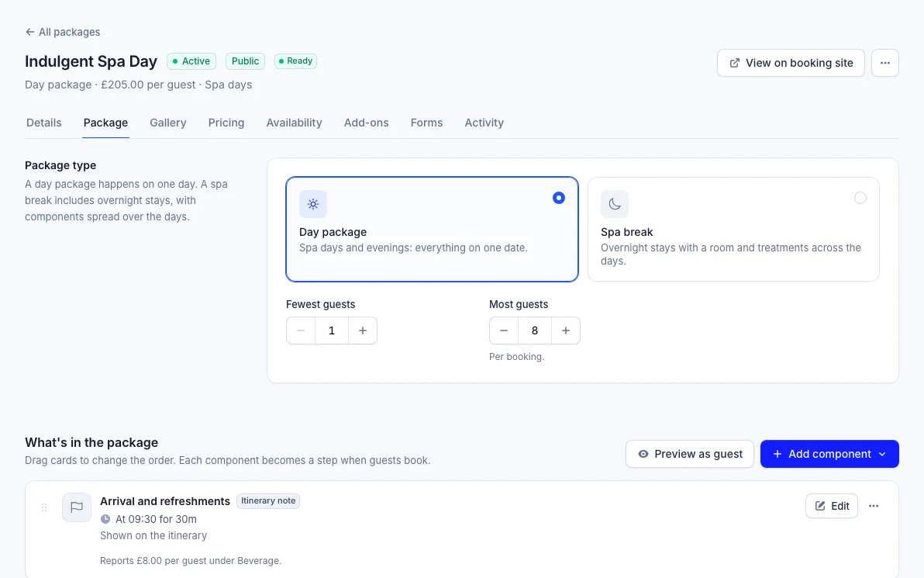Click View on booking site button

point(790,63)
